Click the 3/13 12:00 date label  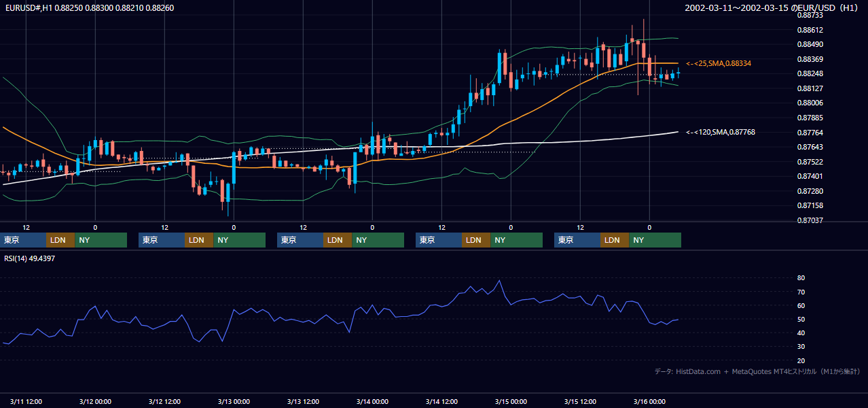[303, 401]
